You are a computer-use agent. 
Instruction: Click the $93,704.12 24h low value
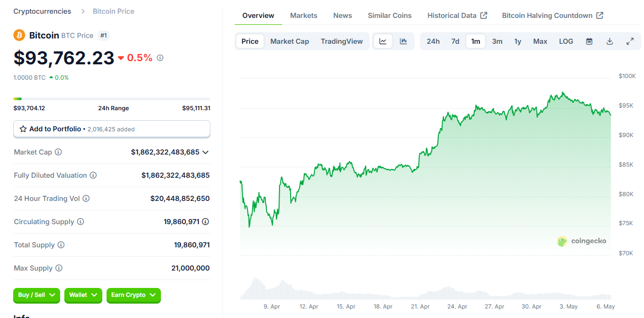click(x=29, y=108)
